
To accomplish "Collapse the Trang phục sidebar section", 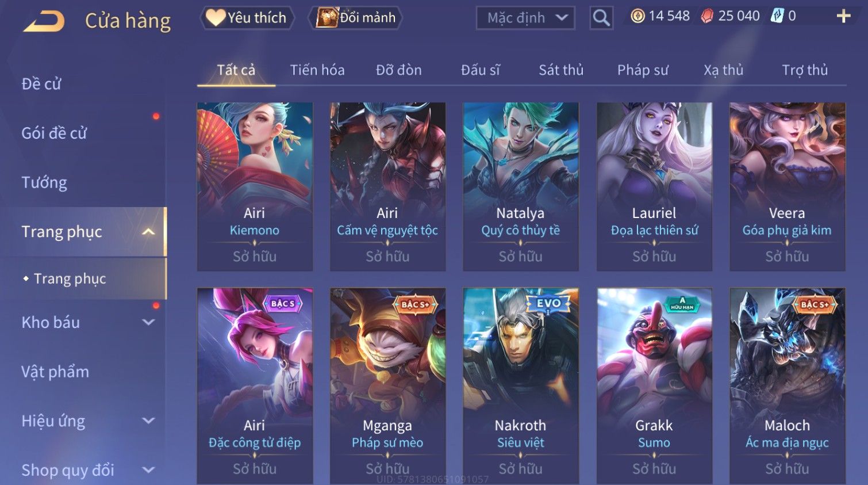I will 148,232.
